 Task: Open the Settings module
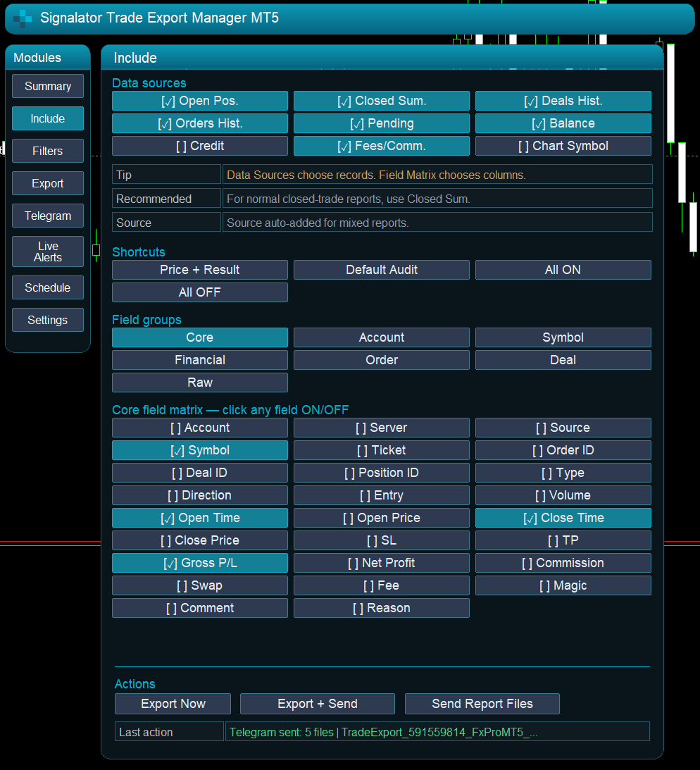coord(48,320)
